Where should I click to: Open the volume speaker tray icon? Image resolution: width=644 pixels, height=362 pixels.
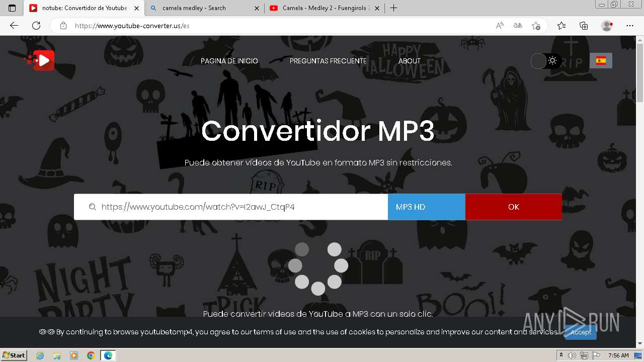click(572, 355)
